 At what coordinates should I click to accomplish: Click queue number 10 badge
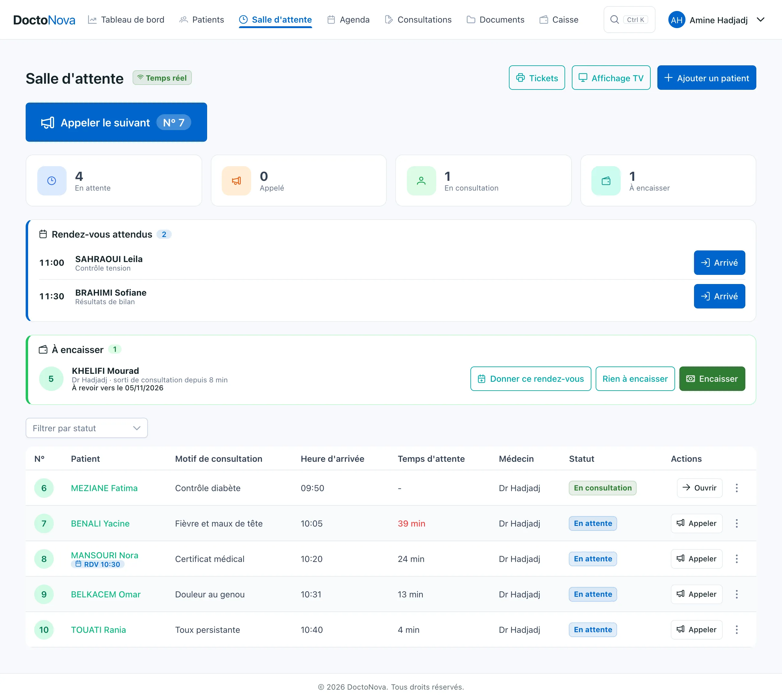tap(44, 629)
